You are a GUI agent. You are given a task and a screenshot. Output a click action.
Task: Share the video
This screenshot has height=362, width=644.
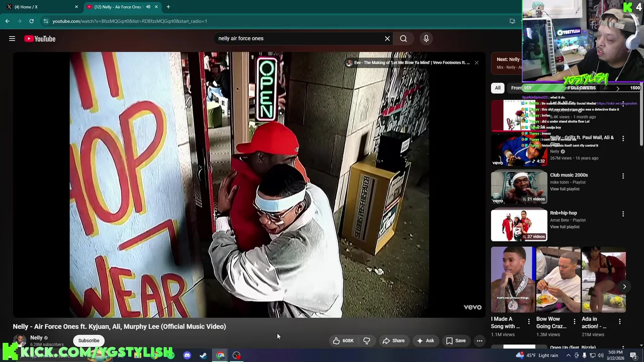click(x=393, y=340)
